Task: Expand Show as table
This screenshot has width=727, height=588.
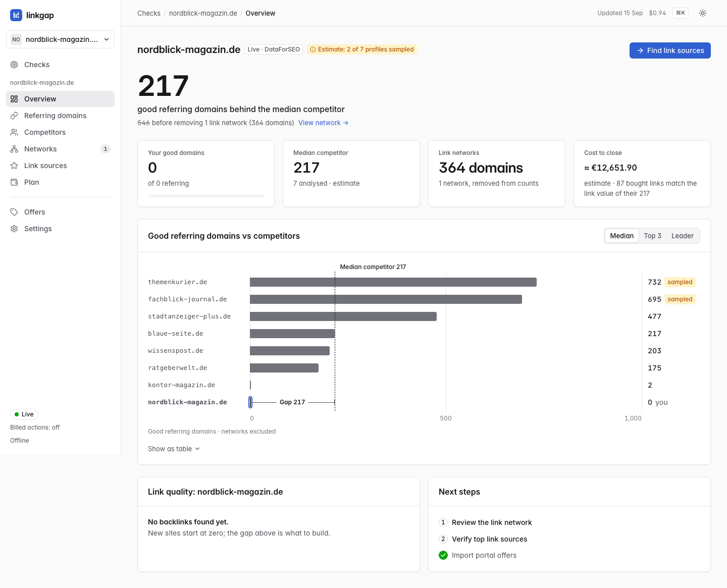Action: 174,449
